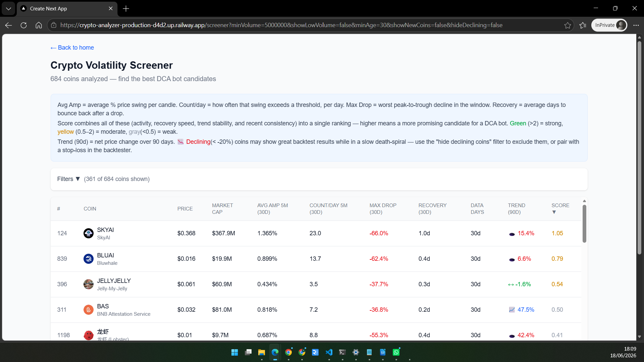This screenshot has height=362, width=644.
Task: Open the browser settings ellipsis menu
Action: [636, 25]
